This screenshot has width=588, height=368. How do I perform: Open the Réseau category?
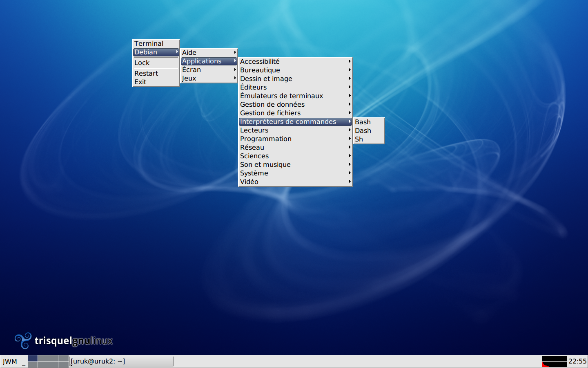(x=295, y=147)
